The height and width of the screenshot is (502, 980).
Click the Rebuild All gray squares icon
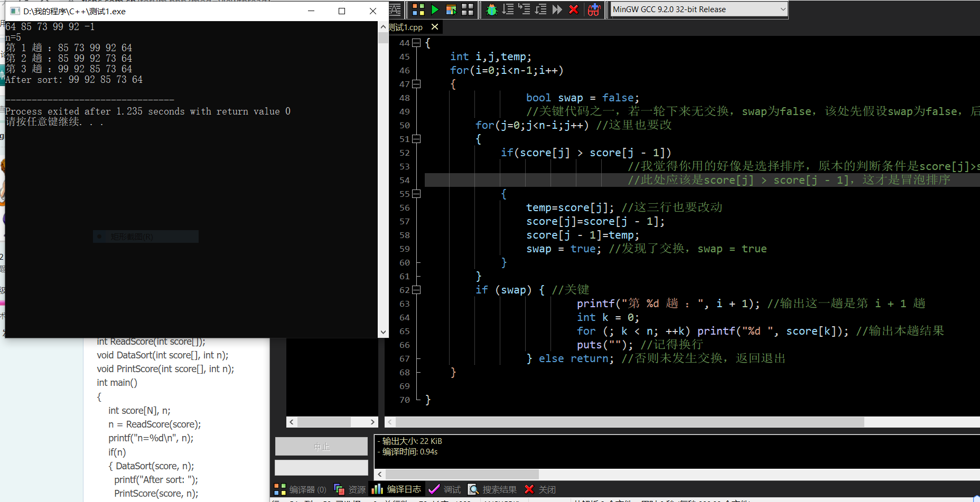pyautogui.click(x=468, y=10)
